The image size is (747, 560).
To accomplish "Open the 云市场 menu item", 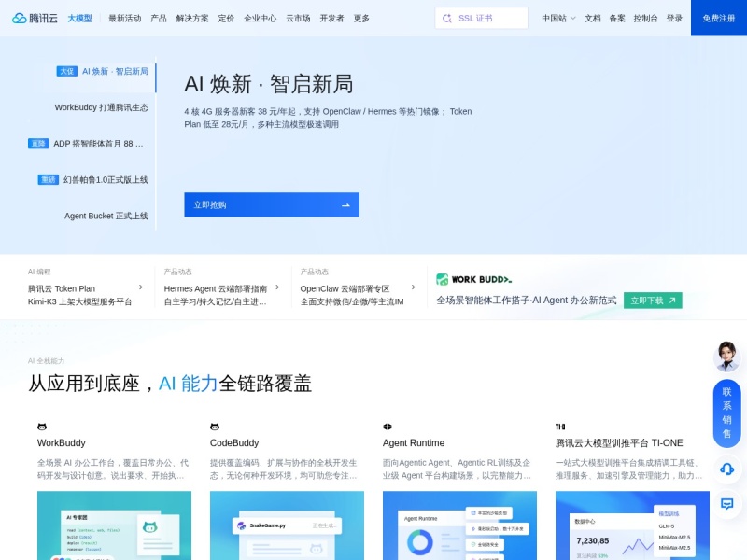I will pyautogui.click(x=298, y=18).
